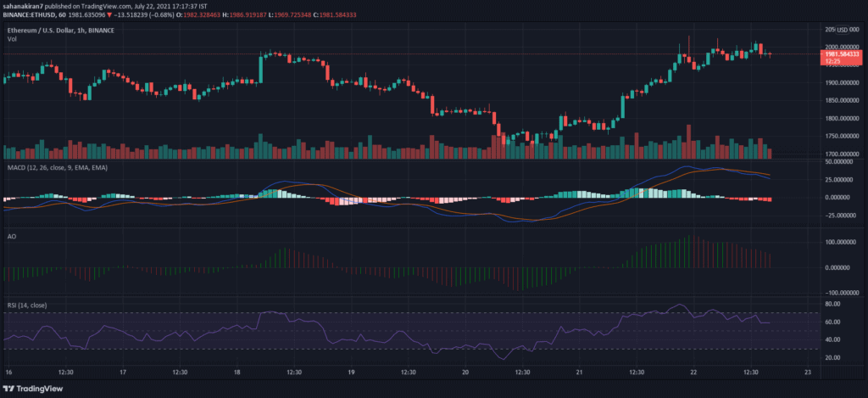The image size is (868, 398).
Task: Click the -25.000000 value on the MACD scale
Action: [842, 216]
